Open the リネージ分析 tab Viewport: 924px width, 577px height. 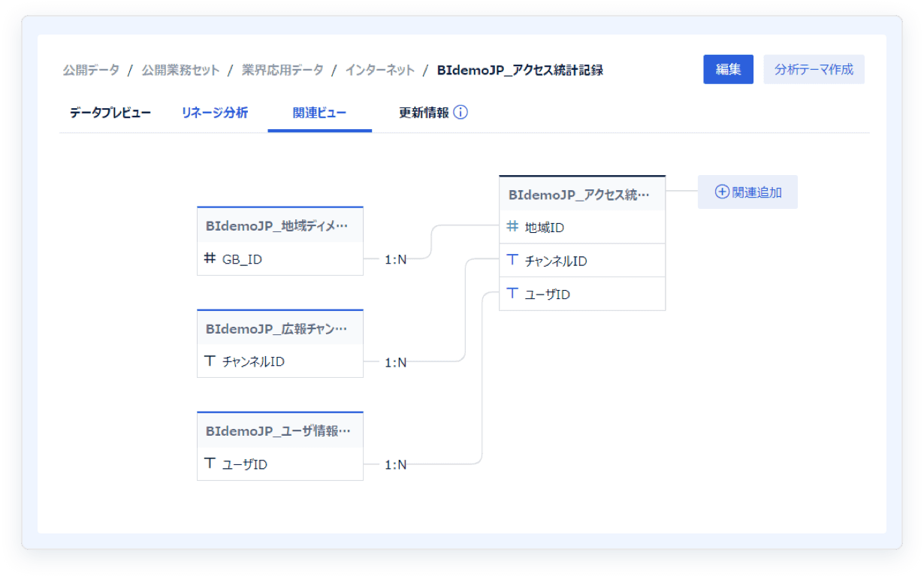click(213, 111)
